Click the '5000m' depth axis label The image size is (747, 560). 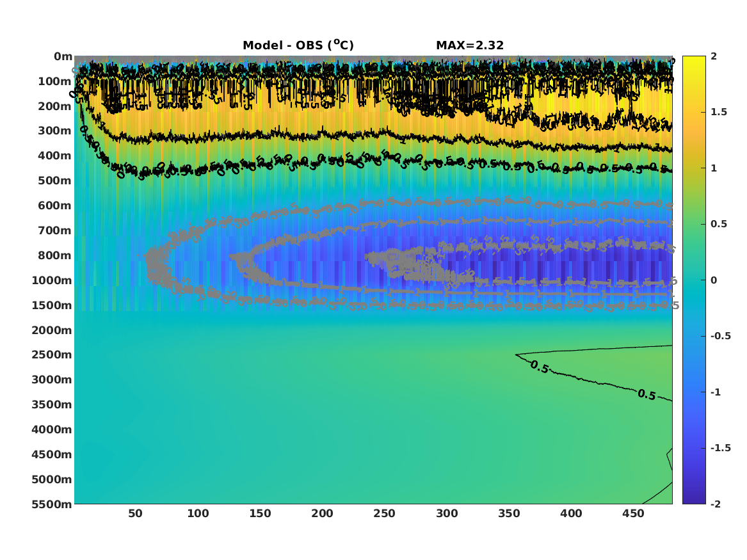(52, 479)
